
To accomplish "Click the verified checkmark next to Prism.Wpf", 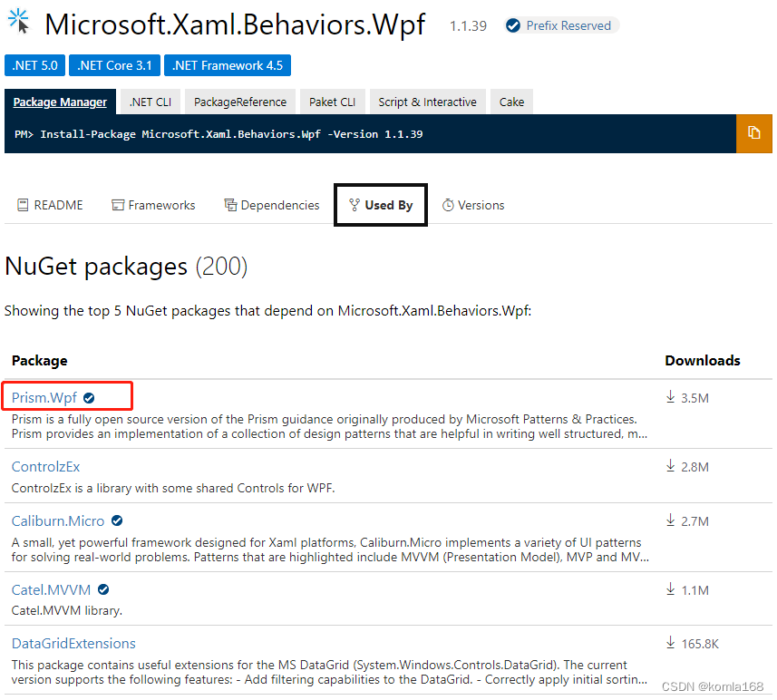I will 88,396.
